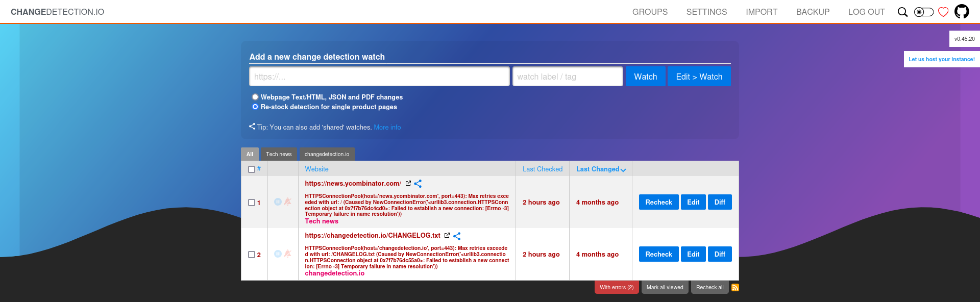Open the search magnifier icon in header
Screen dimensions: 980x302
pyautogui.click(x=902, y=12)
